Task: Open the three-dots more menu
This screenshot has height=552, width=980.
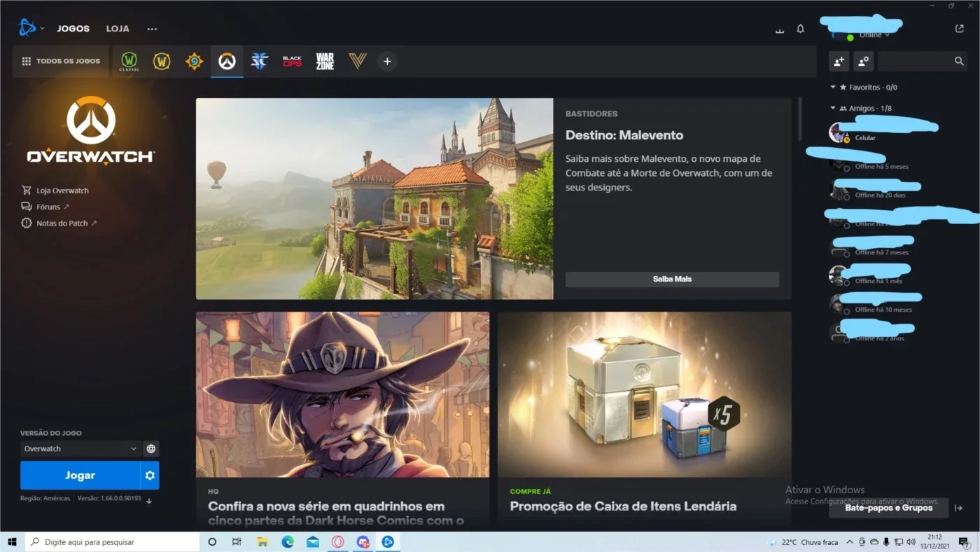Action: click(x=152, y=29)
